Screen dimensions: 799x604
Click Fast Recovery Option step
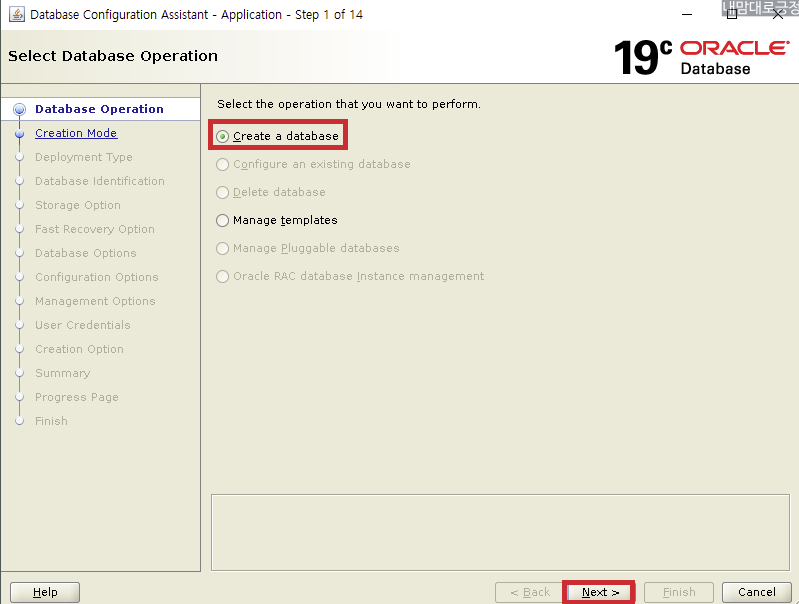pos(95,229)
